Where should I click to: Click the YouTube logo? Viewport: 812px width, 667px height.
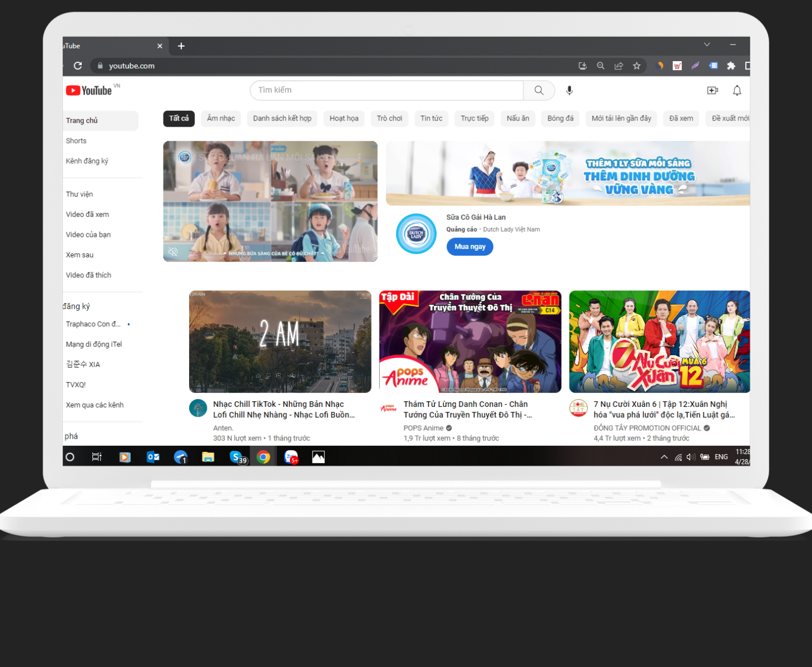pyautogui.click(x=90, y=91)
